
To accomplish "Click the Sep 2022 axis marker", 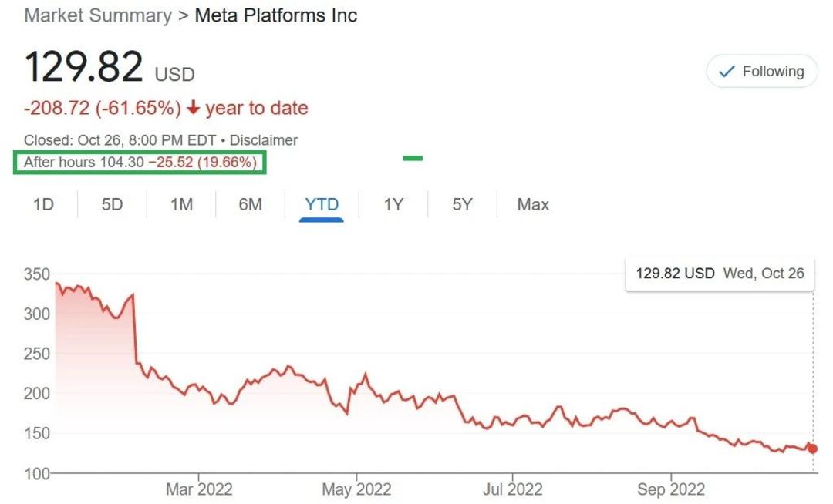I will click(671, 489).
